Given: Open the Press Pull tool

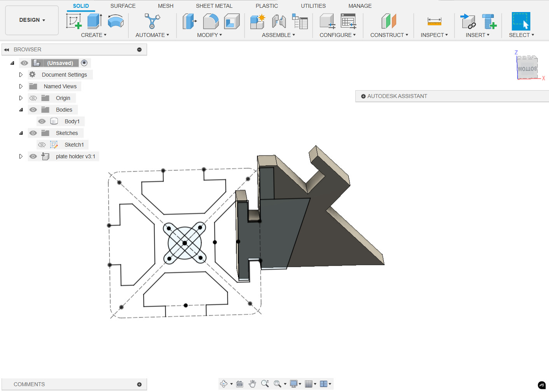Looking at the screenshot, I should coord(190,21).
